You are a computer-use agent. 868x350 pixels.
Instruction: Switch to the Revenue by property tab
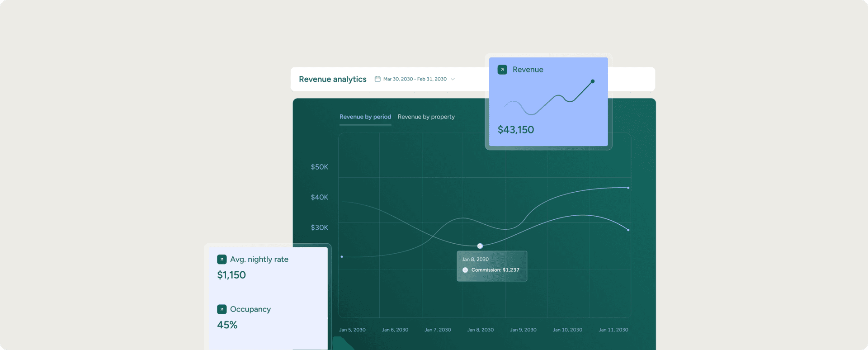click(x=426, y=117)
